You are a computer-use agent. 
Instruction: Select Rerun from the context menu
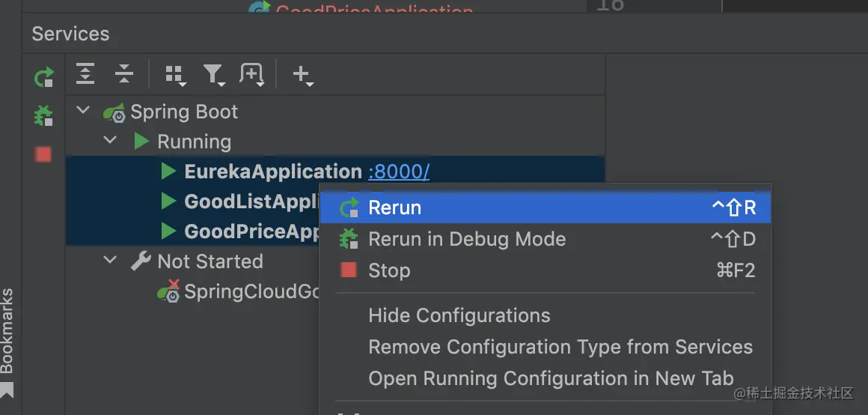(x=395, y=207)
